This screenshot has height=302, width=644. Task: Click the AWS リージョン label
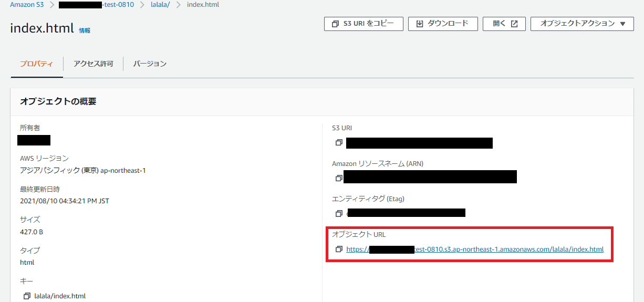44,158
